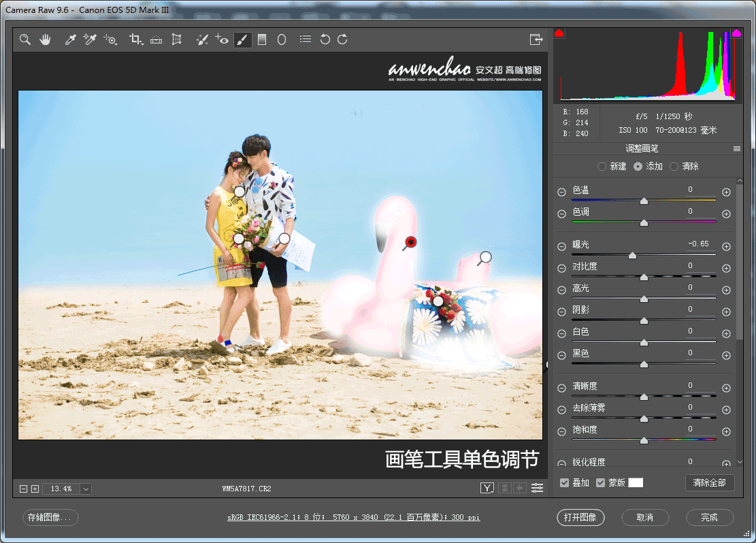Select the Color Sampler tool

click(x=90, y=39)
